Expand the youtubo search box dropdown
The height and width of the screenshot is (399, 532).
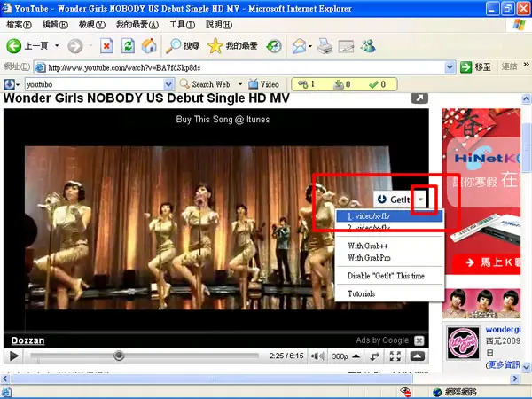[x=168, y=84]
